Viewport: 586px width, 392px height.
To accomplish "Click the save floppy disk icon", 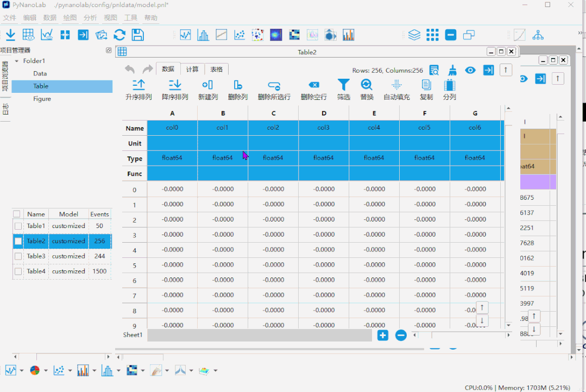I will coord(138,35).
